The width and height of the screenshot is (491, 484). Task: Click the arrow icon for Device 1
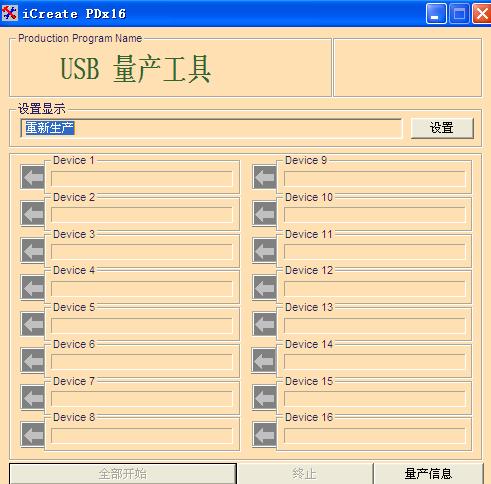pyautogui.click(x=33, y=177)
